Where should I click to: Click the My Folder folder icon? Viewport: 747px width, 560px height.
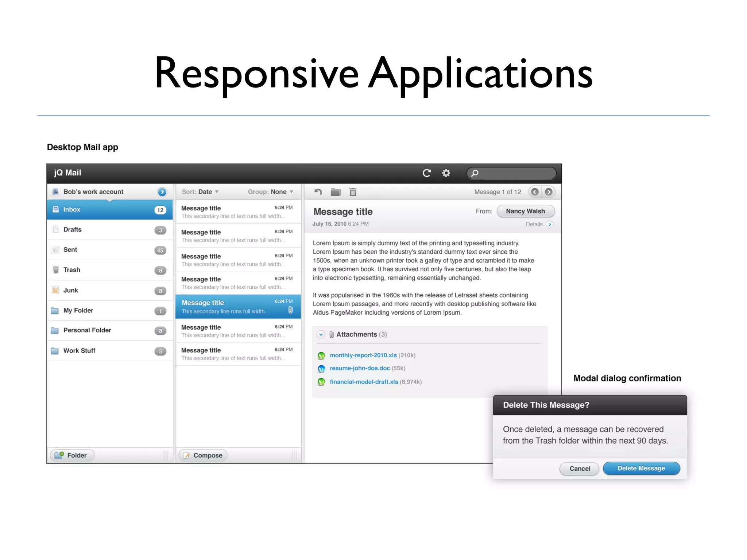click(55, 311)
